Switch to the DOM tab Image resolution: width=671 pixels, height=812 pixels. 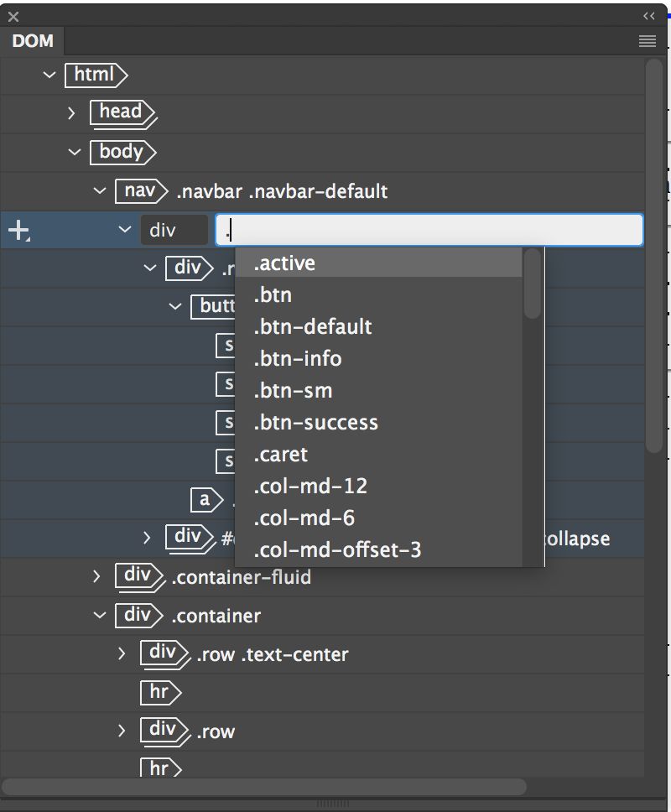pos(33,40)
